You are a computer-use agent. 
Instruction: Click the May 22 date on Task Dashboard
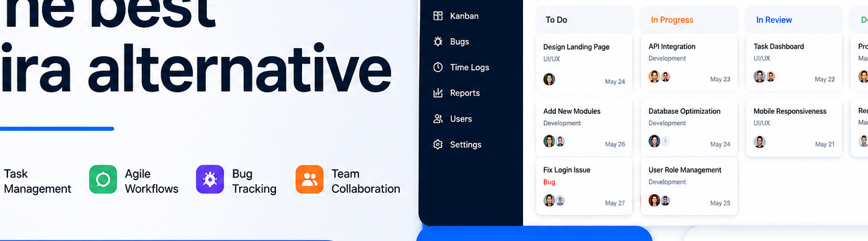click(824, 79)
